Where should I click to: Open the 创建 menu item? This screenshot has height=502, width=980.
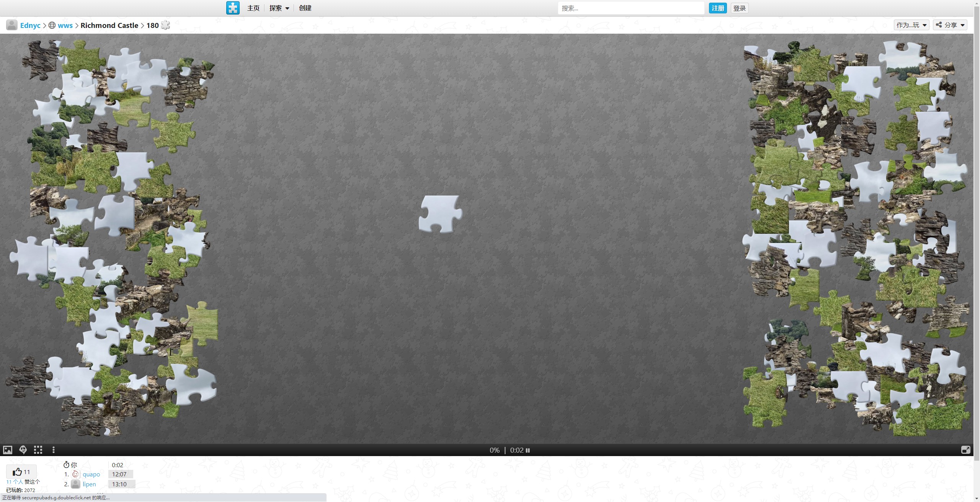pos(305,8)
